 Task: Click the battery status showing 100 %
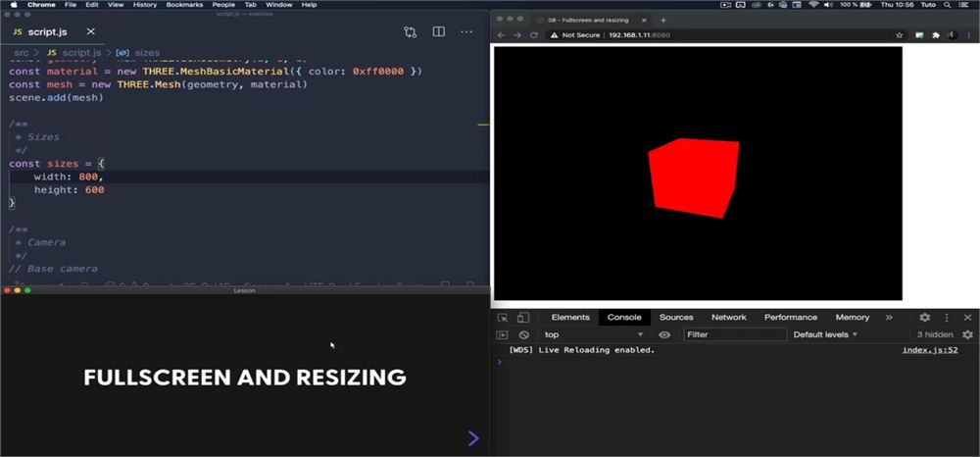856,4
